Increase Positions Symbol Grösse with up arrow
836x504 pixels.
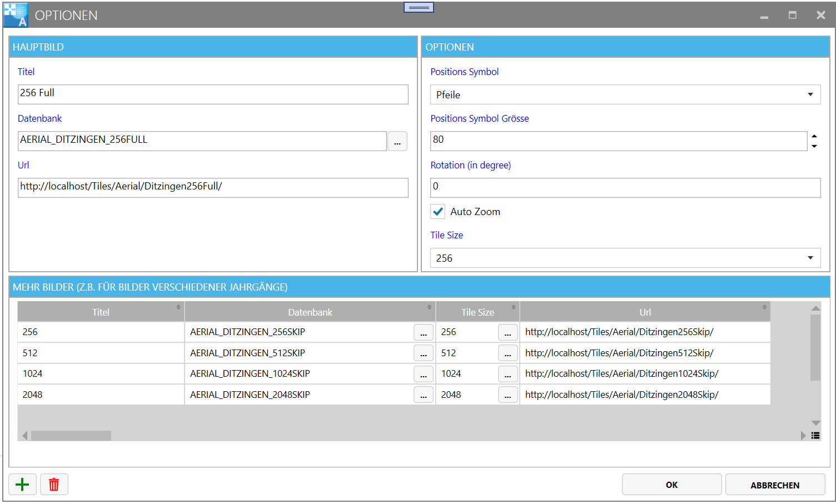point(814,136)
